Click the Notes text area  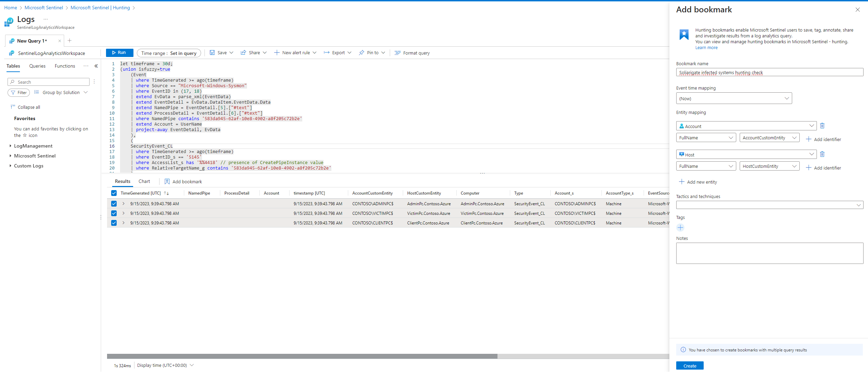click(770, 253)
